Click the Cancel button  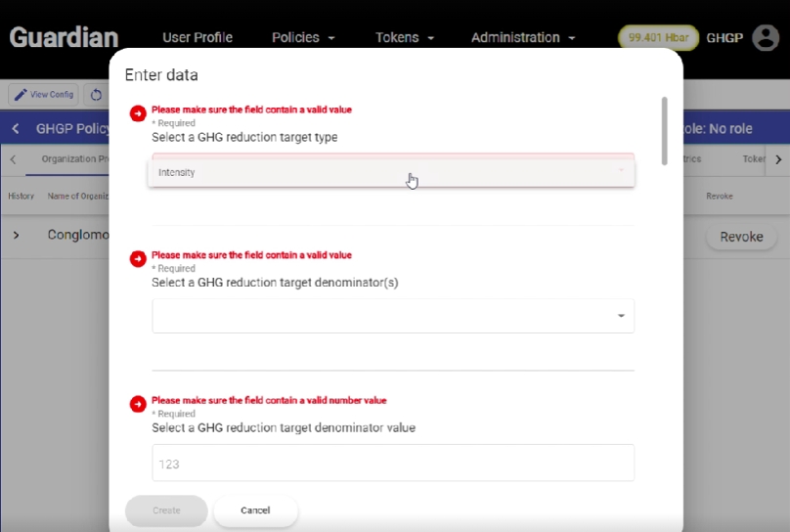255,510
